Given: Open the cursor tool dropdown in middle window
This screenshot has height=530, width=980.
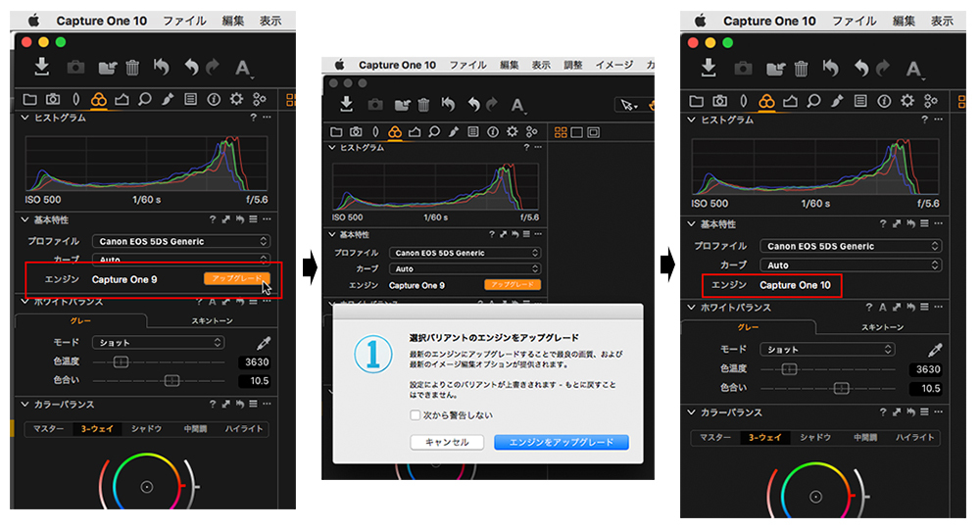Looking at the screenshot, I should tap(629, 105).
